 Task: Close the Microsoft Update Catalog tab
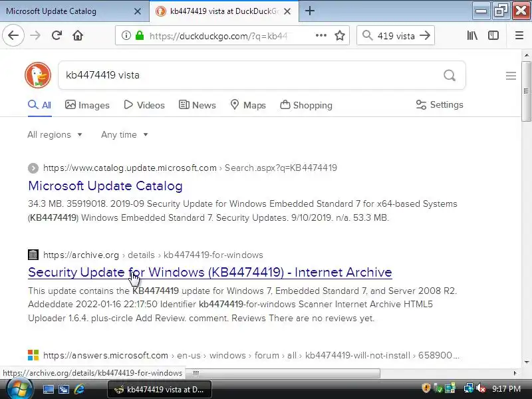(x=138, y=11)
